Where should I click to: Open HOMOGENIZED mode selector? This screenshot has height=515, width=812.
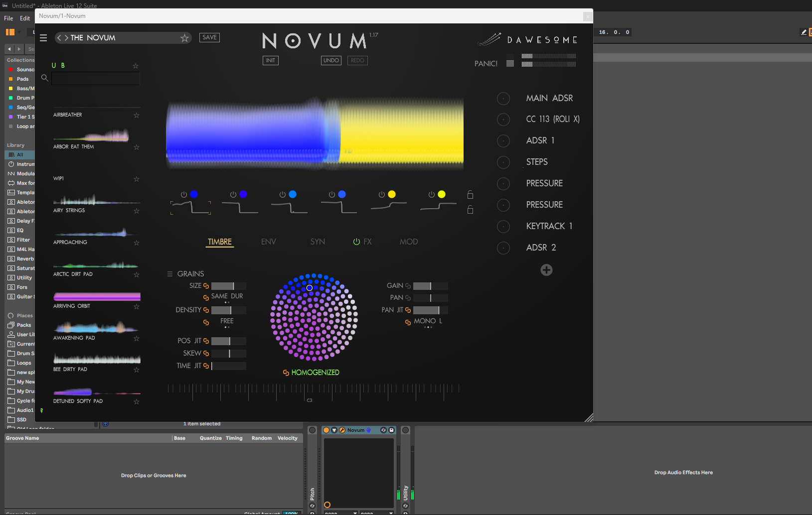[x=315, y=373]
